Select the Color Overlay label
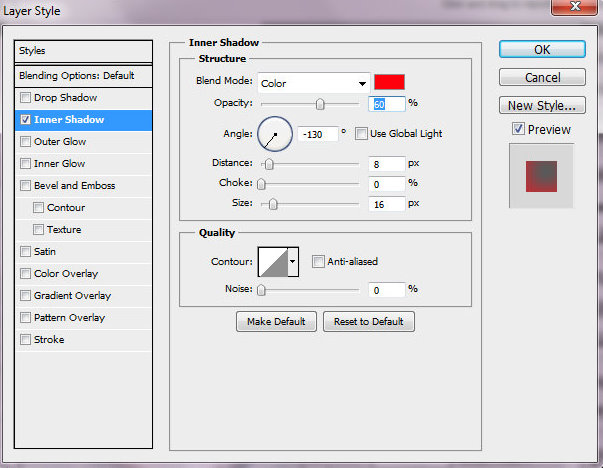Viewport: 603px width, 468px height. [x=66, y=273]
